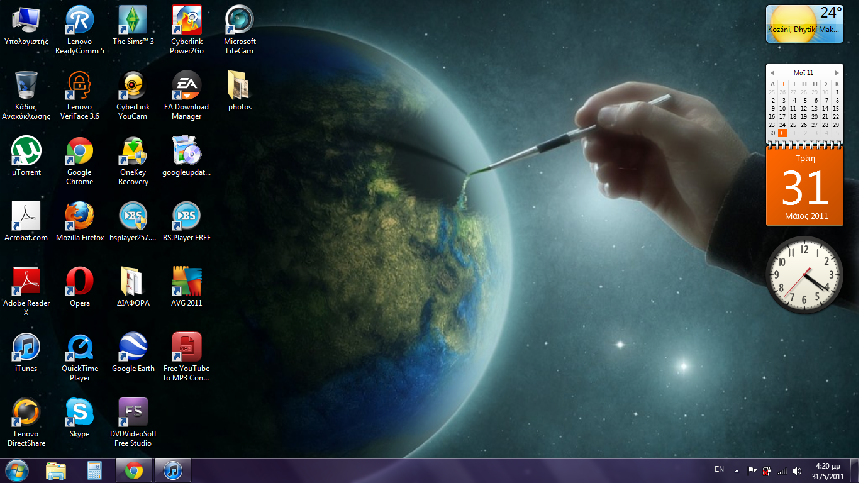Open the network signal tray icon
The width and height of the screenshot is (868, 483).
pos(782,470)
